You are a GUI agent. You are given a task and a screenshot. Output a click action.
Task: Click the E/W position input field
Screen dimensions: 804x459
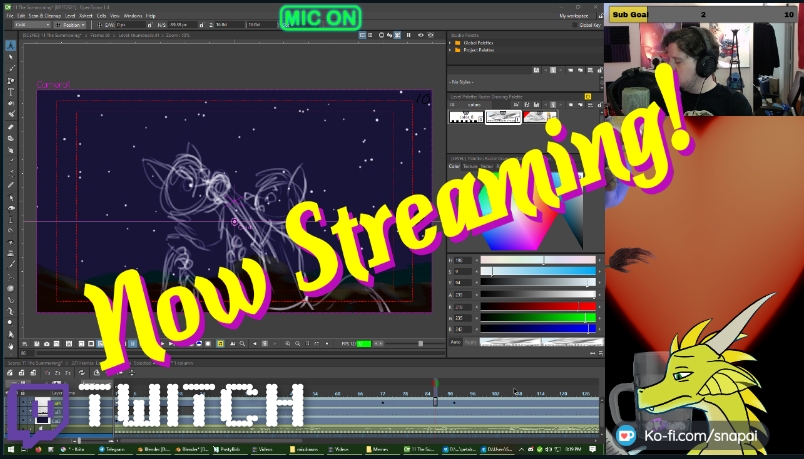click(130, 25)
